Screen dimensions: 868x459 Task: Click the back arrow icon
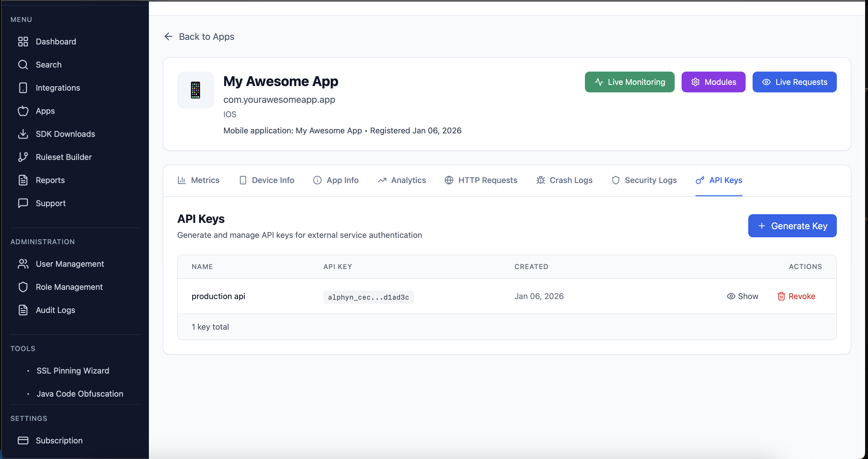pyautogui.click(x=168, y=36)
